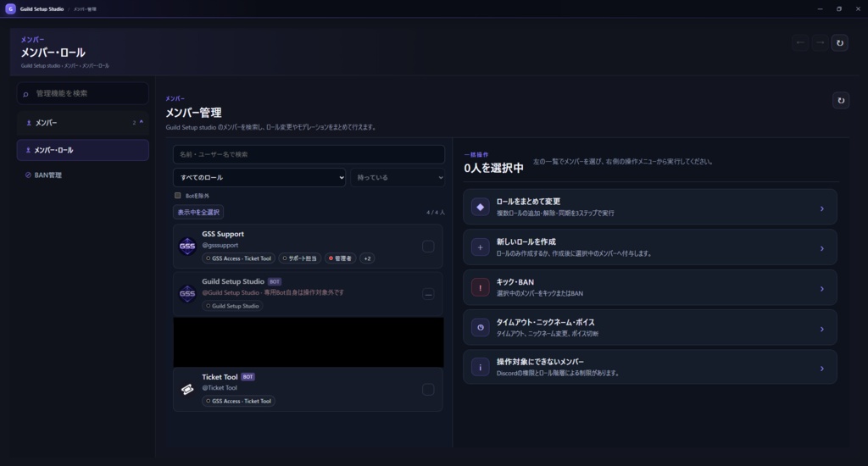Click the person icon beside メンバー
The image size is (868, 466).
coord(29,123)
